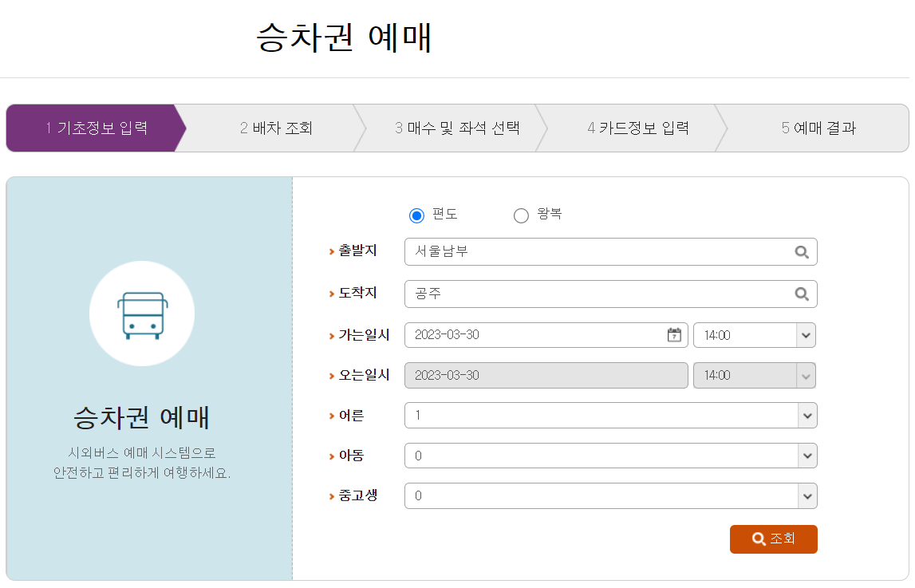Screen dimensions: 915x588
Task: Open the 가는일시 time dropdown 14:00
Action: pyautogui.click(x=755, y=335)
